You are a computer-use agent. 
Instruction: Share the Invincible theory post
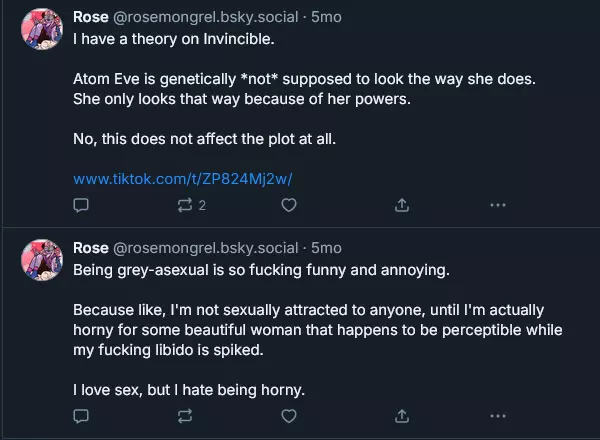[x=402, y=205]
